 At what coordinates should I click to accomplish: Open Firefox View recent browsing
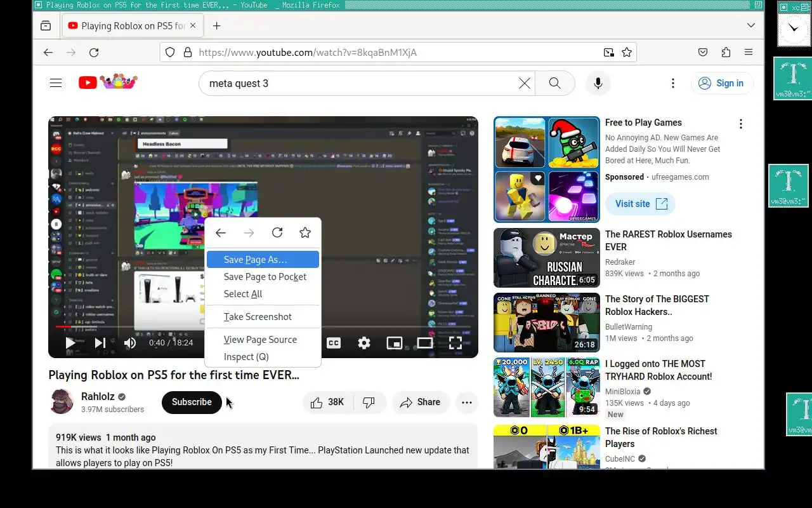(46, 26)
